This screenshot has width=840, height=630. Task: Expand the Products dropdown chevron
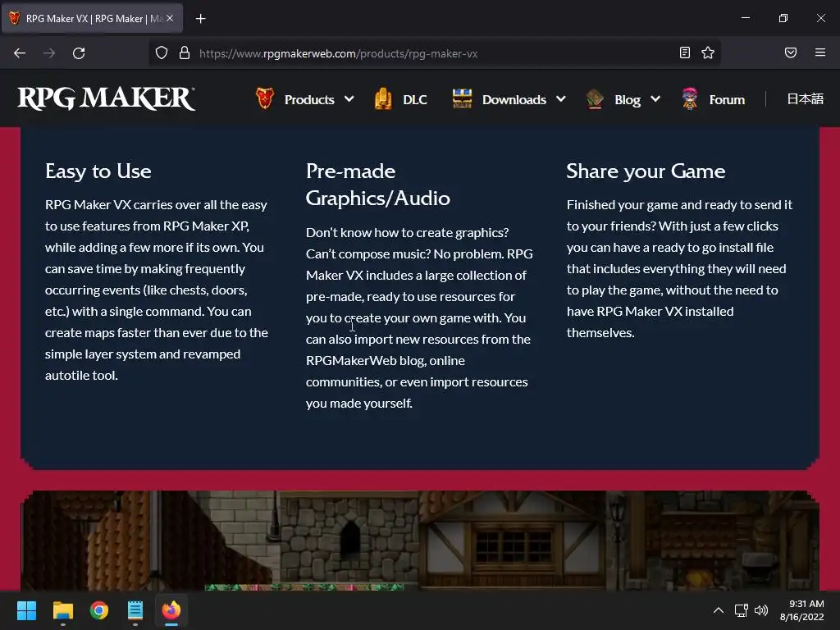(349, 99)
